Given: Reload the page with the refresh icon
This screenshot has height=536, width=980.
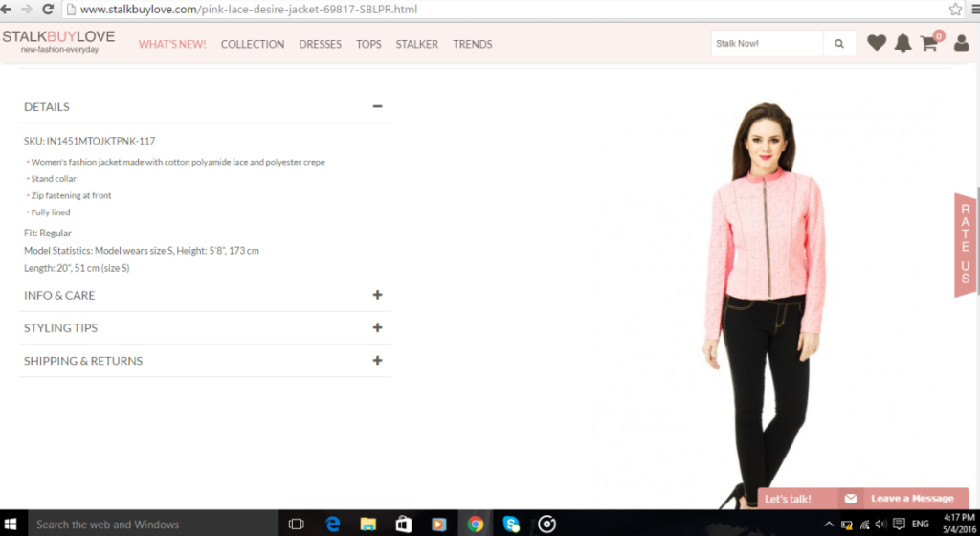Looking at the screenshot, I should click(x=48, y=10).
